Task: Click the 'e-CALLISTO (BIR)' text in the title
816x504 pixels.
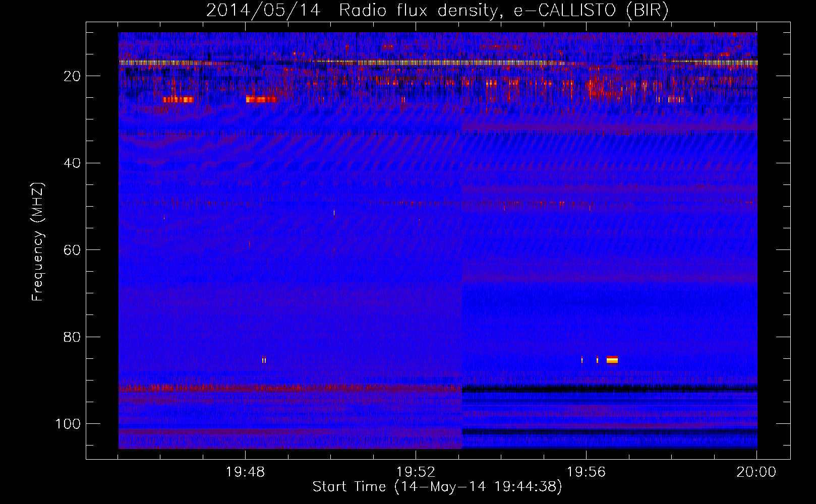Action: [x=591, y=10]
